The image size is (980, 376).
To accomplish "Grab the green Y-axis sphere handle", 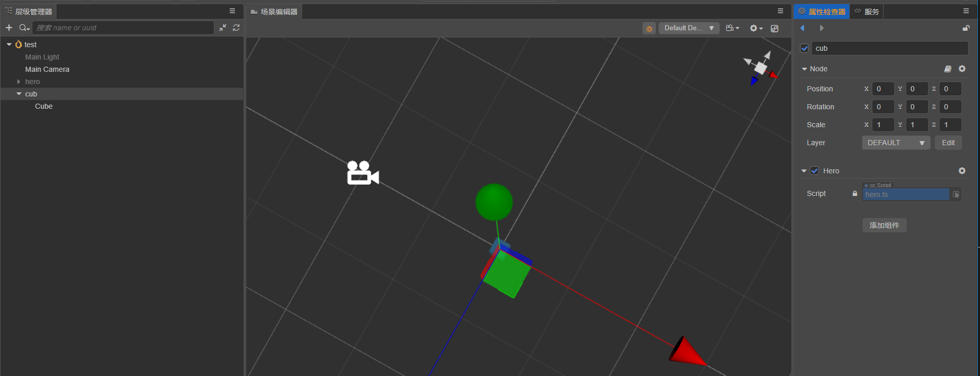I will 494,202.
